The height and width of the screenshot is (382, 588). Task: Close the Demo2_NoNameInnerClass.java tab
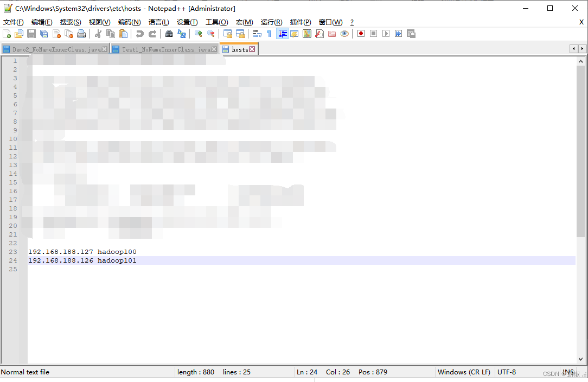(x=105, y=49)
